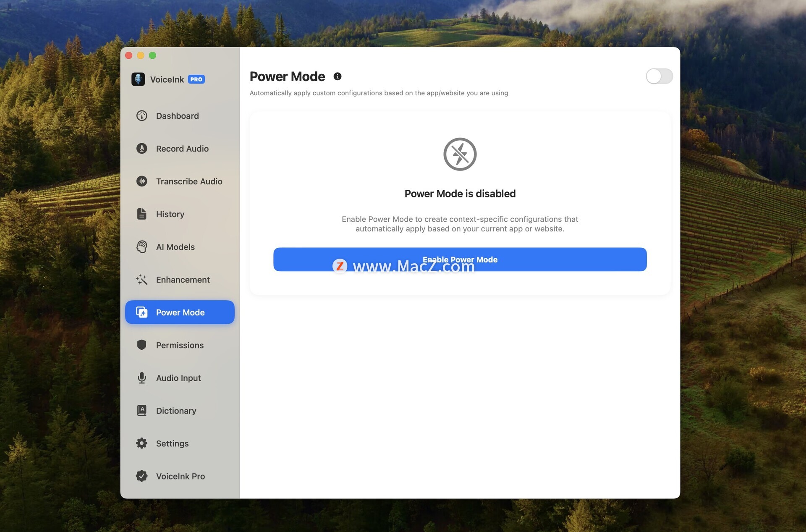The width and height of the screenshot is (806, 532).
Task: Open the Enhancement section
Action: [x=180, y=280]
